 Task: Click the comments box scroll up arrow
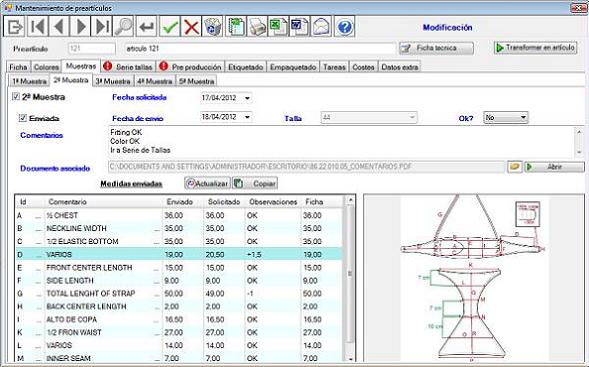point(579,132)
